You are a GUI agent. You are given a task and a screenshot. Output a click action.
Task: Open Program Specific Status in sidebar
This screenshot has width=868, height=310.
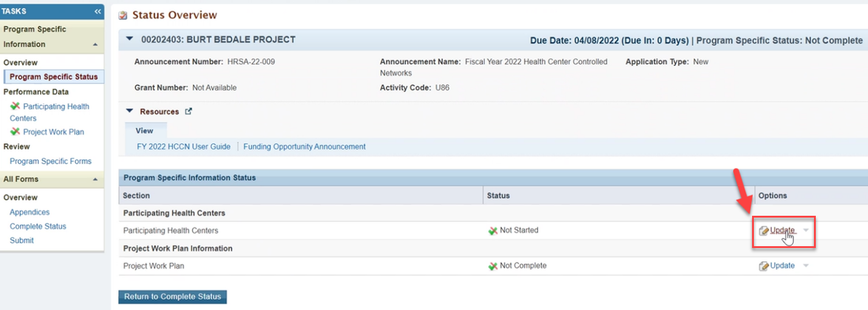point(53,77)
